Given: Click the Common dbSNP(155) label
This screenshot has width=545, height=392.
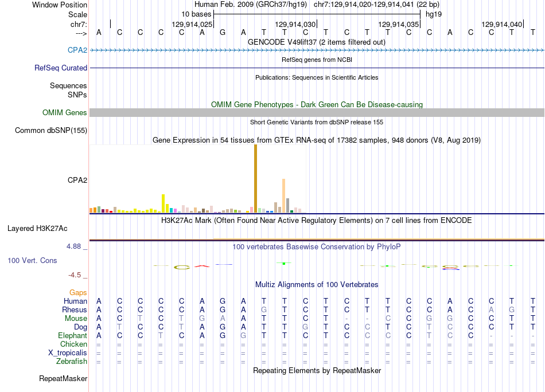Looking at the screenshot, I should (x=51, y=130).
